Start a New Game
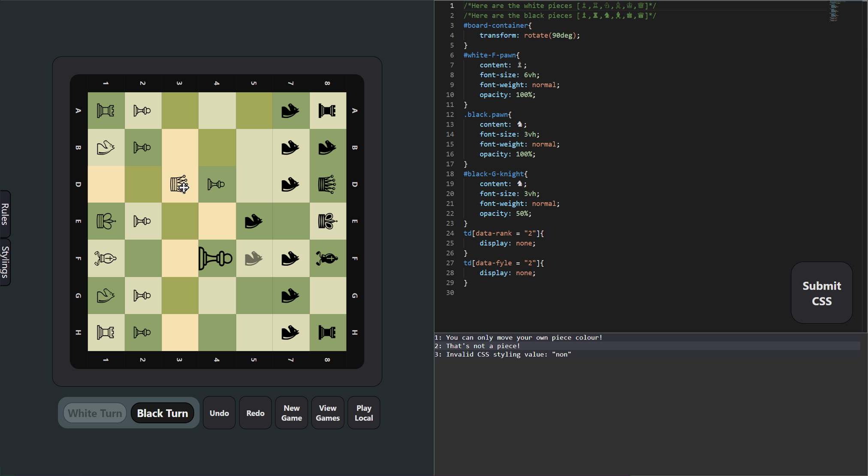This screenshot has width=868, height=476. coord(292,413)
